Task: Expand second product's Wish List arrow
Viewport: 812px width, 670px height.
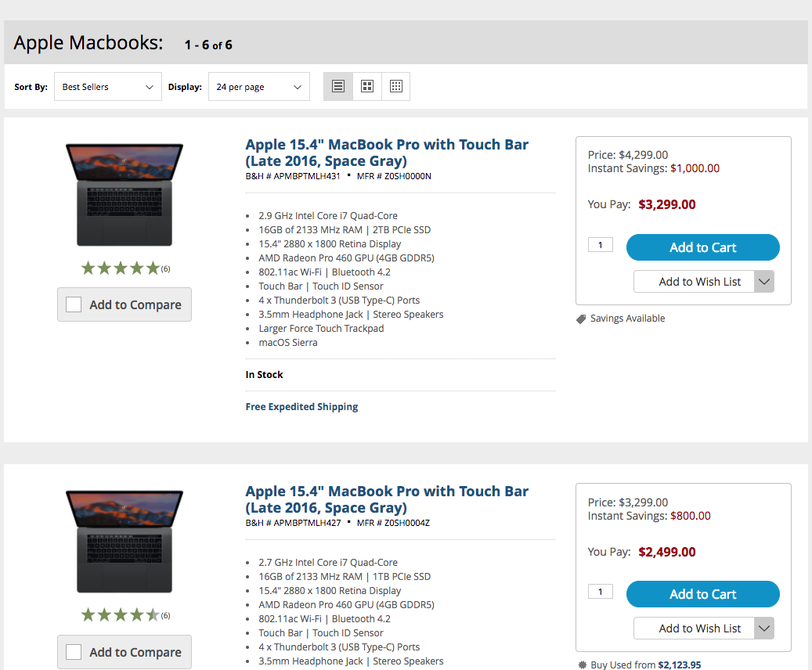Action: pos(763,628)
